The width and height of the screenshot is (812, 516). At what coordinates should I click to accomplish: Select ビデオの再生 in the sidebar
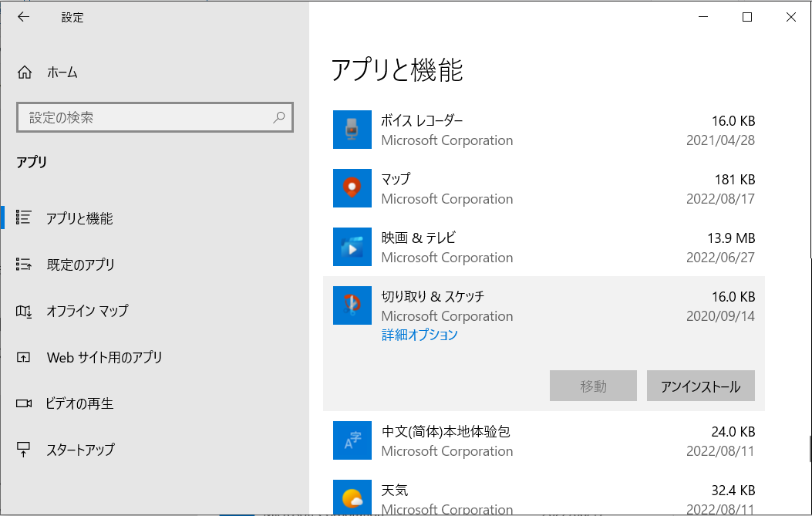(79, 403)
